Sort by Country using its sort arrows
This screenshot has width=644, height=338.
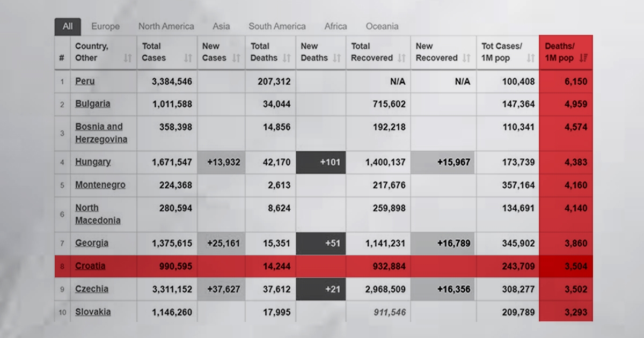pyautogui.click(x=127, y=58)
